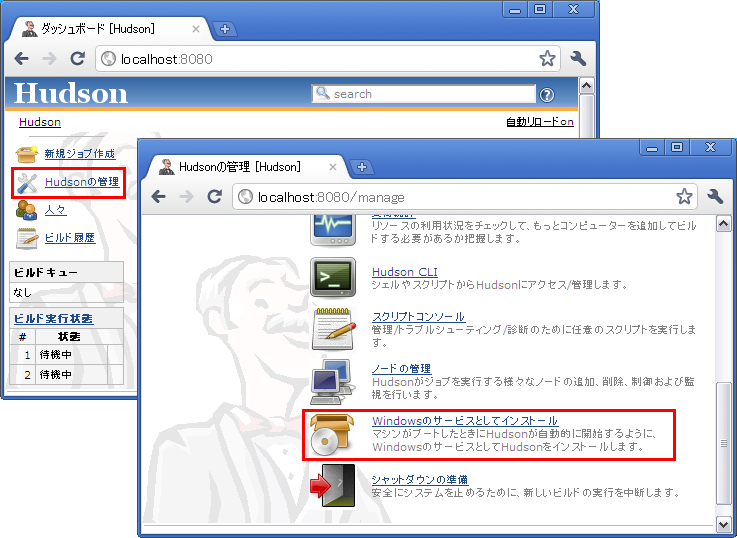Open スクリプトコンソール link
The image size is (737, 538).
coord(418,317)
